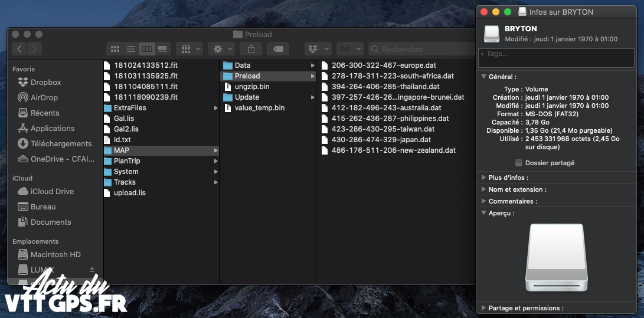Click the BRYTON drive preview image
Screen dimensions: 644x318
(557, 258)
